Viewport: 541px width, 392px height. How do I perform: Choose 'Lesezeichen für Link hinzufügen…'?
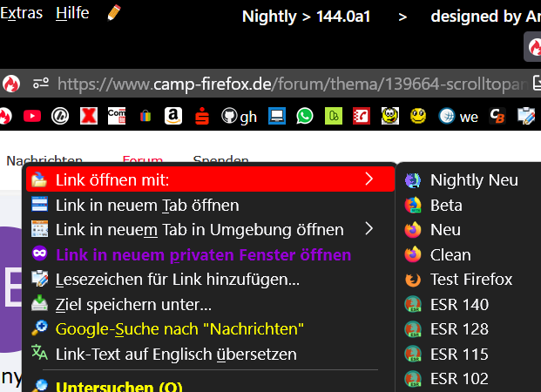click(x=210, y=279)
